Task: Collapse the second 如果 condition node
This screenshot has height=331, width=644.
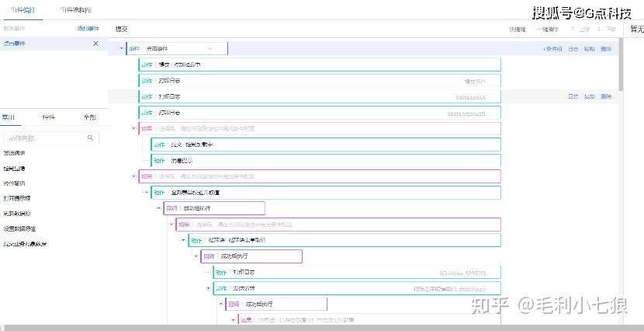Action: (133, 176)
